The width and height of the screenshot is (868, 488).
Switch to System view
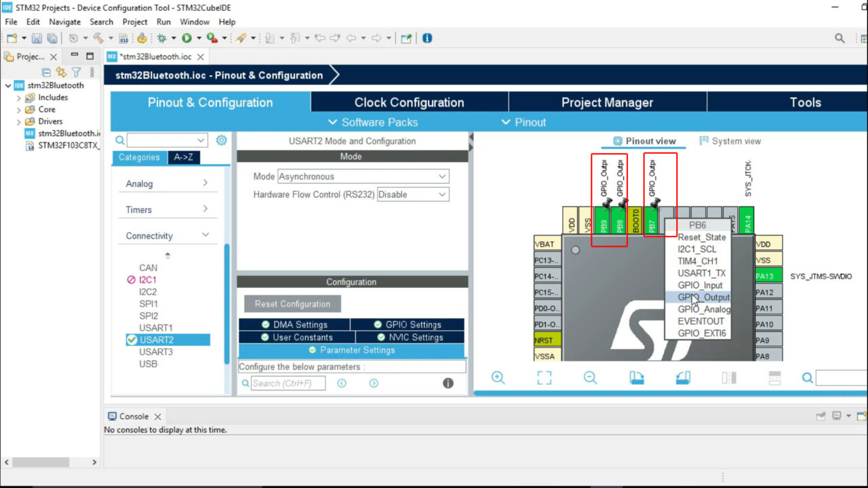pos(730,141)
